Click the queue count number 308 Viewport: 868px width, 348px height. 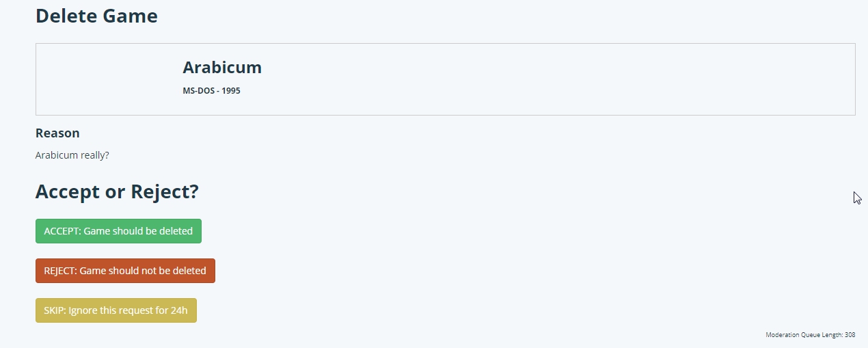(x=850, y=335)
